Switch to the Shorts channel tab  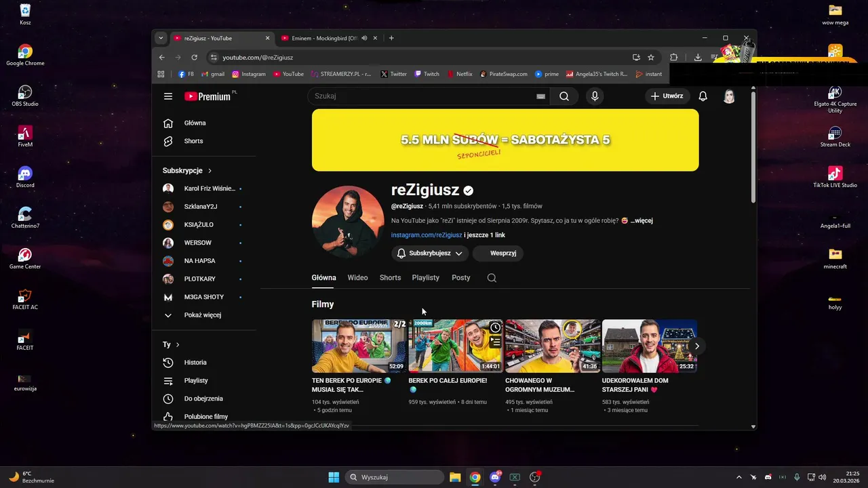(390, 278)
